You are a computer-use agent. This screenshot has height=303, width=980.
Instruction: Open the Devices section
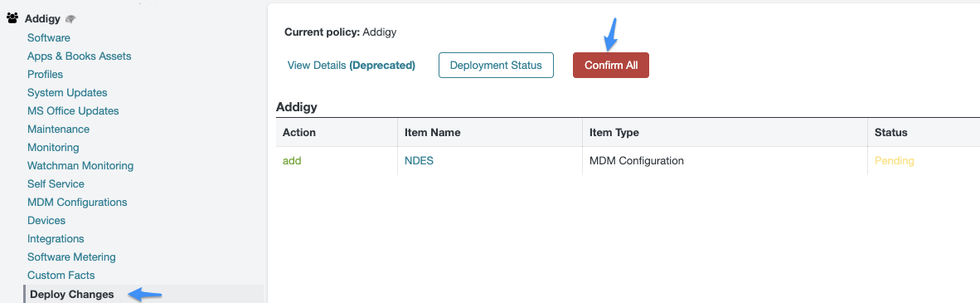[46, 220]
